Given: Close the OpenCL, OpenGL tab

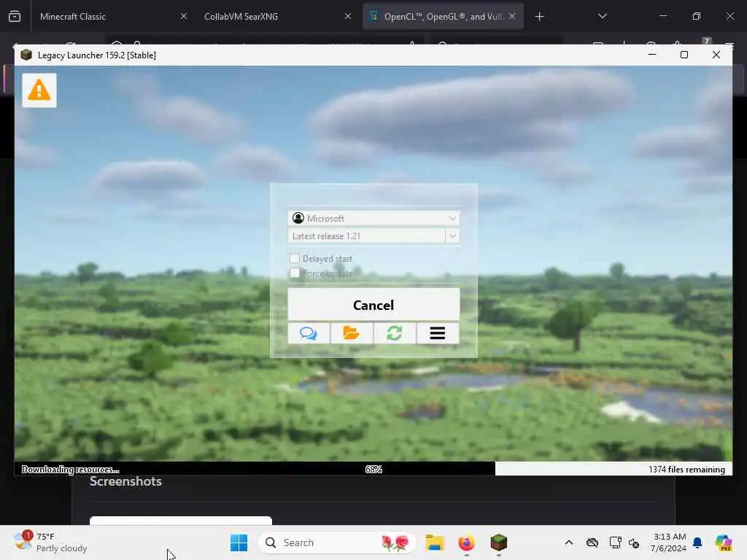Looking at the screenshot, I should (512, 17).
